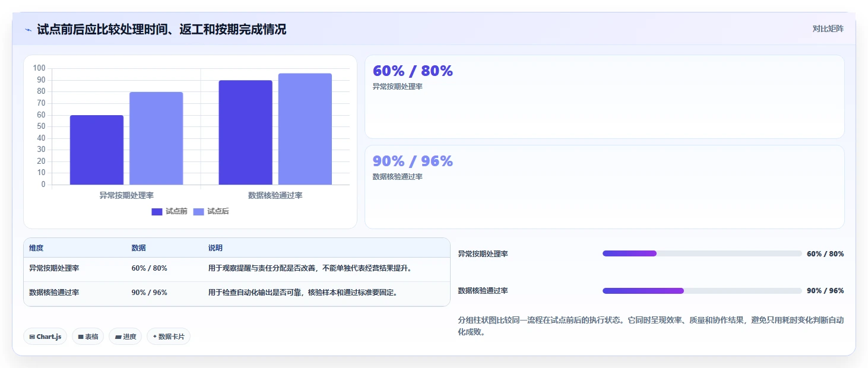868x368 pixels.
Task: Click the card title 试点前后应比较处理时间
Action: (x=161, y=29)
